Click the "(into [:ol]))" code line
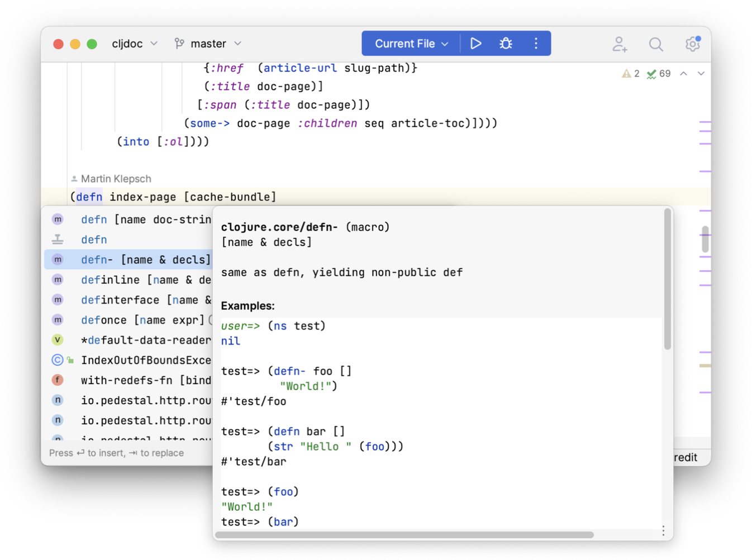The height and width of the screenshot is (560, 752). pyautogui.click(x=163, y=142)
